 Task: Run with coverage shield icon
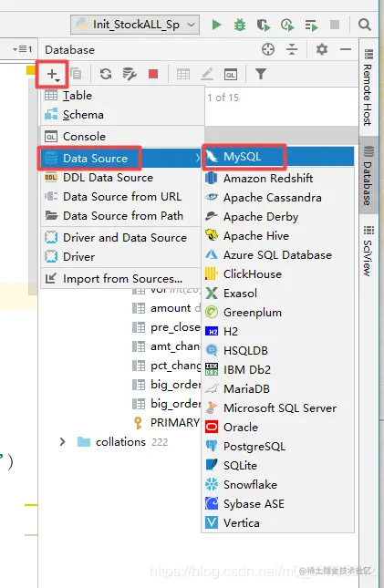[264, 25]
